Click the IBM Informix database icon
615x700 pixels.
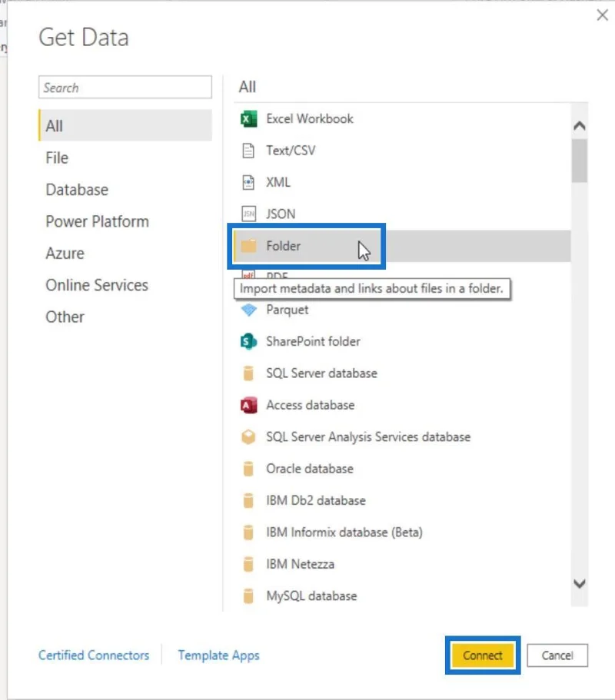click(248, 532)
